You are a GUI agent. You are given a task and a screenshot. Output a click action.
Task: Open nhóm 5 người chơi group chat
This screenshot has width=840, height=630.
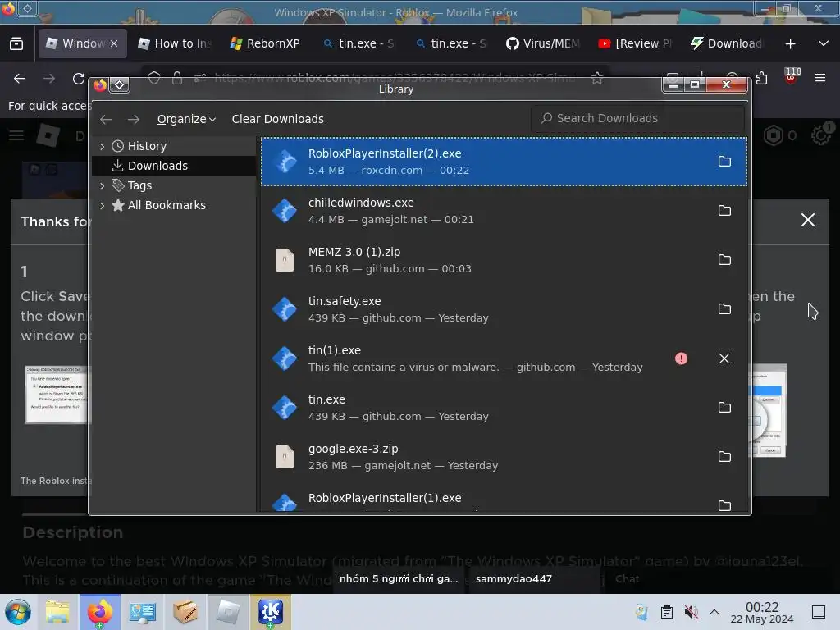[399, 578]
